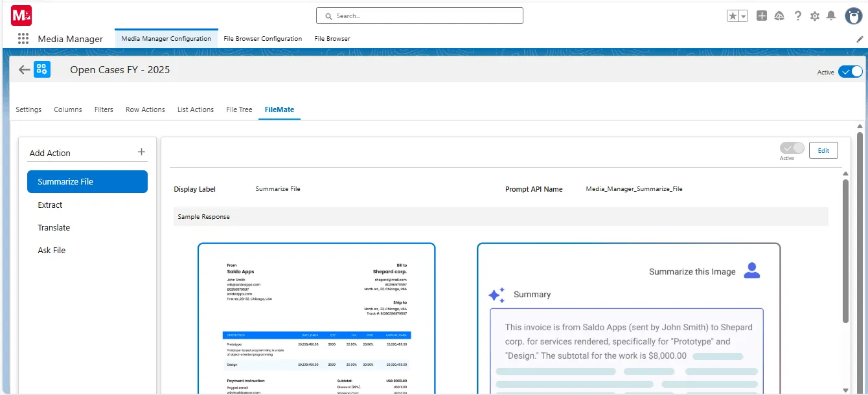The image size is (868, 395).
Task: Click the inner panel scrollbar
Action: (x=845, y=251)
